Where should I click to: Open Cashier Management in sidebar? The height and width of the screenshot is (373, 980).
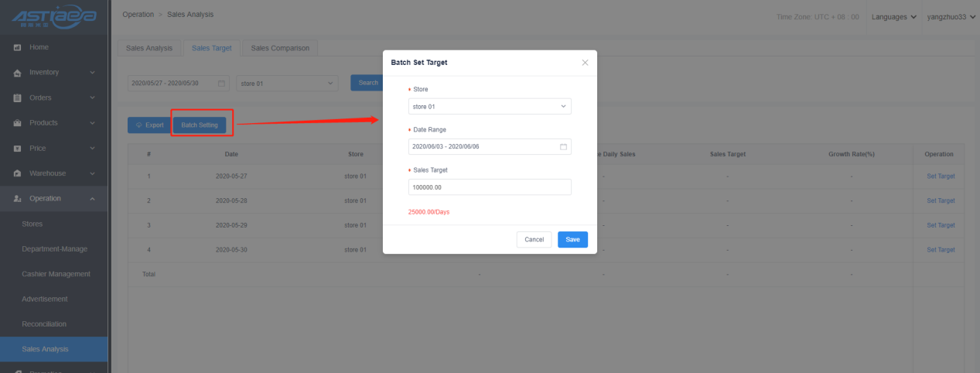(x=56, y=274)
